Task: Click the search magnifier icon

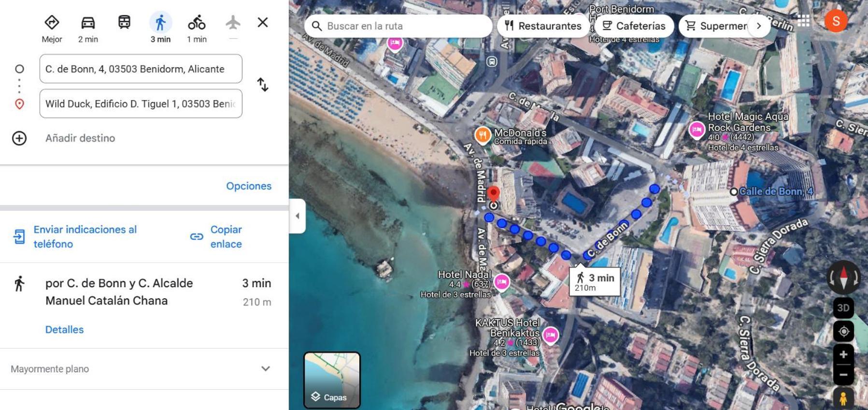Action: (x=317, y=26)
